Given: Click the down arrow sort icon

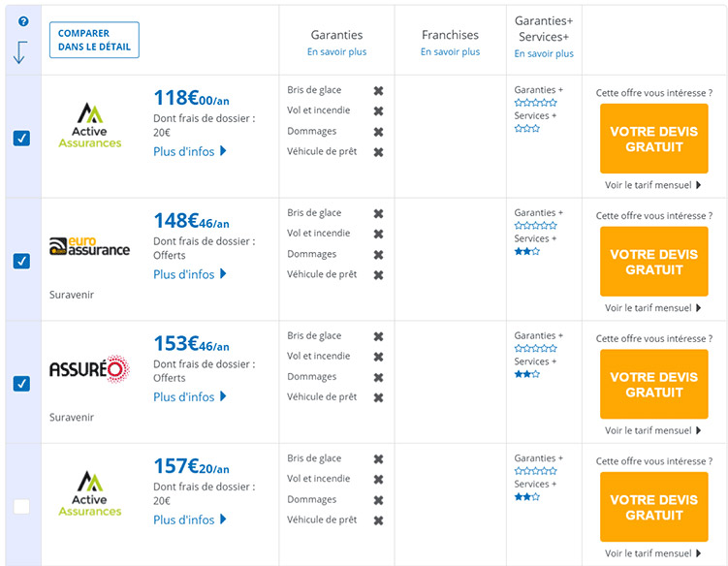Looking at the screenshot, I should (x=21, y=52).
